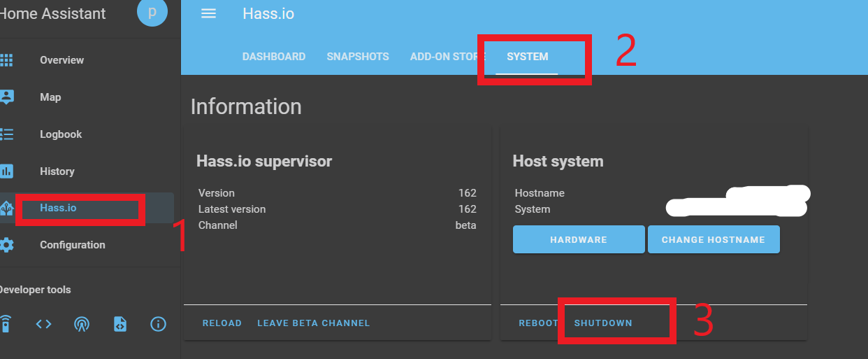Open the Events broadcast developer tool
Screen dimensions: 868x359
click(x=82, y=324)
